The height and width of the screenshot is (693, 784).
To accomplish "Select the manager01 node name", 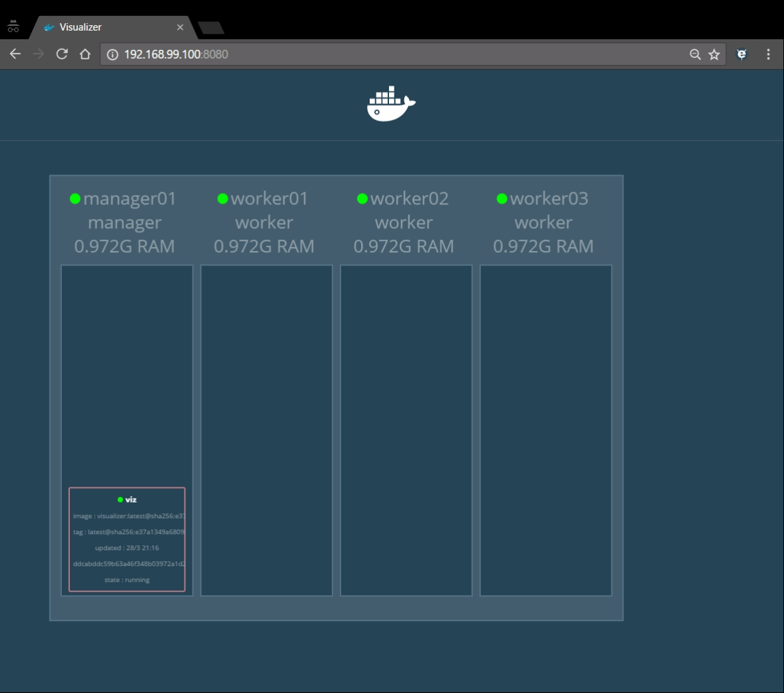I will tap(130, 199).
